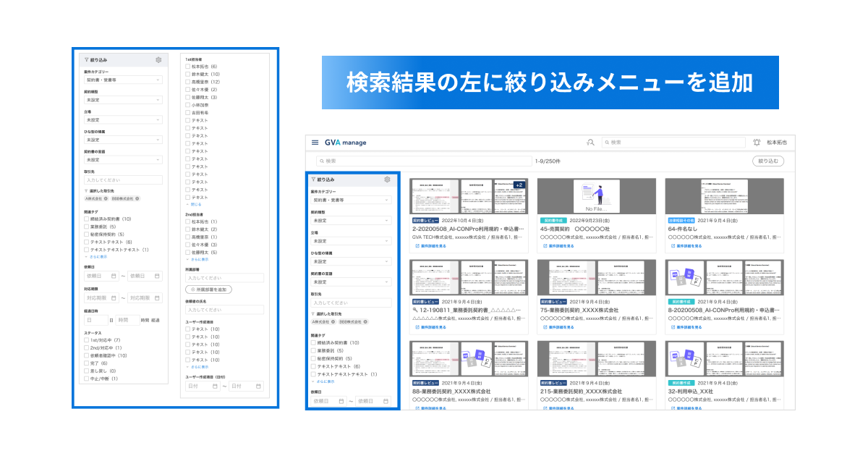Collapse 1st担当者 list with 閉じる
Screen dimensions: 868x456
coord(194,205)
